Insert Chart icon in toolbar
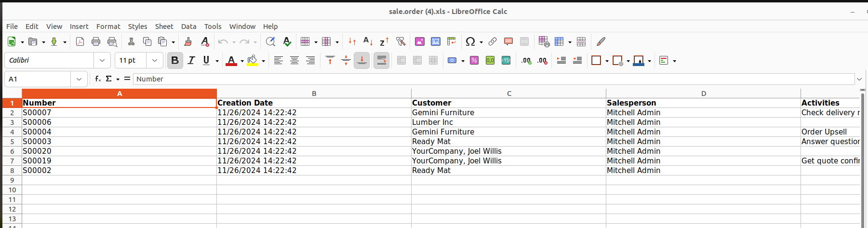The height and width of the screenshot is (228, 868). (x=436, y=42)
